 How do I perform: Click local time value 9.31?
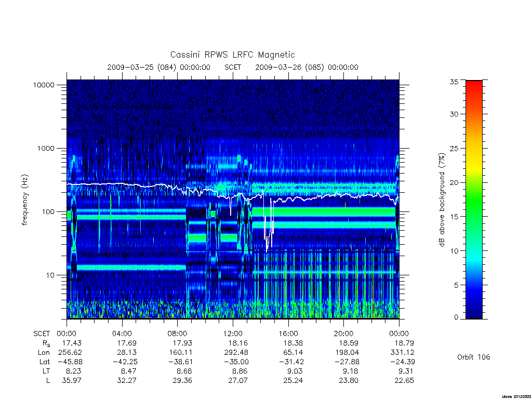coord(406,371)
